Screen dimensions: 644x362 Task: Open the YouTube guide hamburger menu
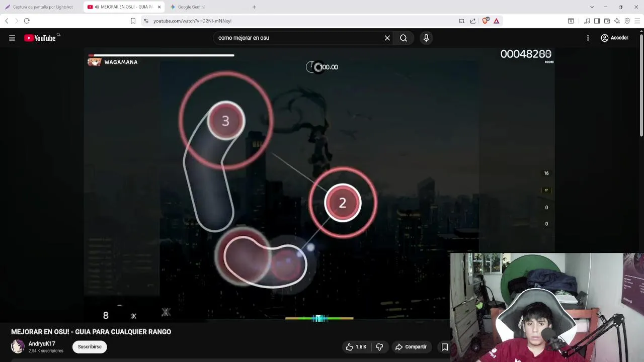[12, 38]
